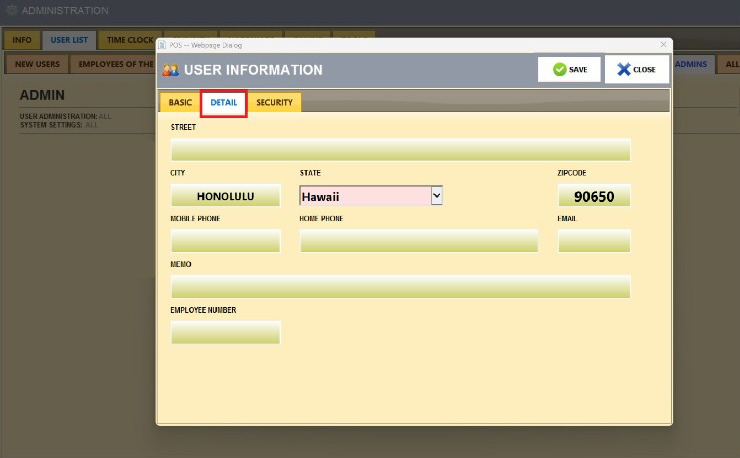Click the Mobile Phone input field
The height and width of the screenshot is (458, 740).
[226, 241]
